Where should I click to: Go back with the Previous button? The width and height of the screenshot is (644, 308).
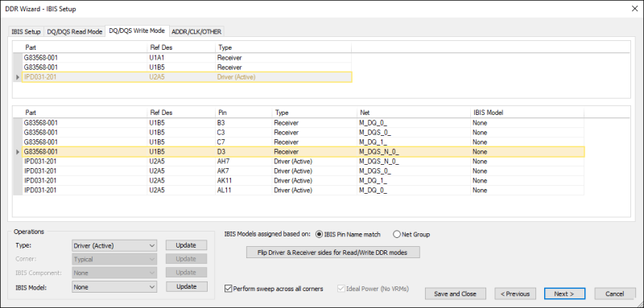[x=515, y=294]
